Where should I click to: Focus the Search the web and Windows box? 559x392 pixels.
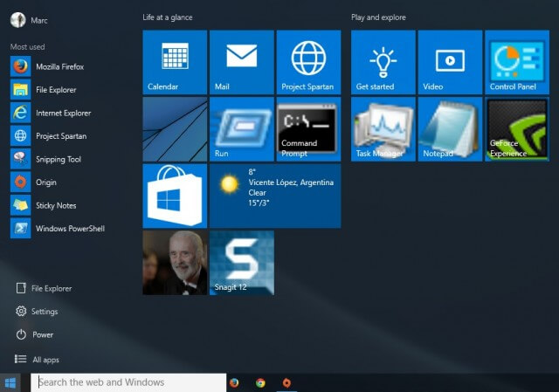pyautogui.click(x=128, y=382)
